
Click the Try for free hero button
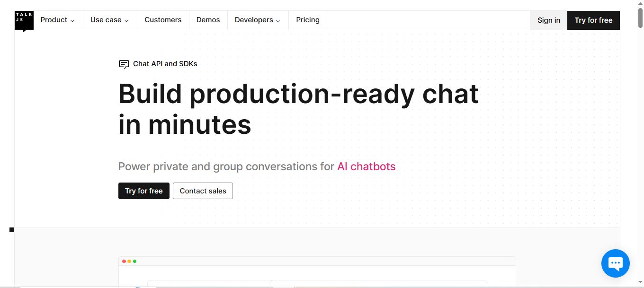tap(143, 191)
